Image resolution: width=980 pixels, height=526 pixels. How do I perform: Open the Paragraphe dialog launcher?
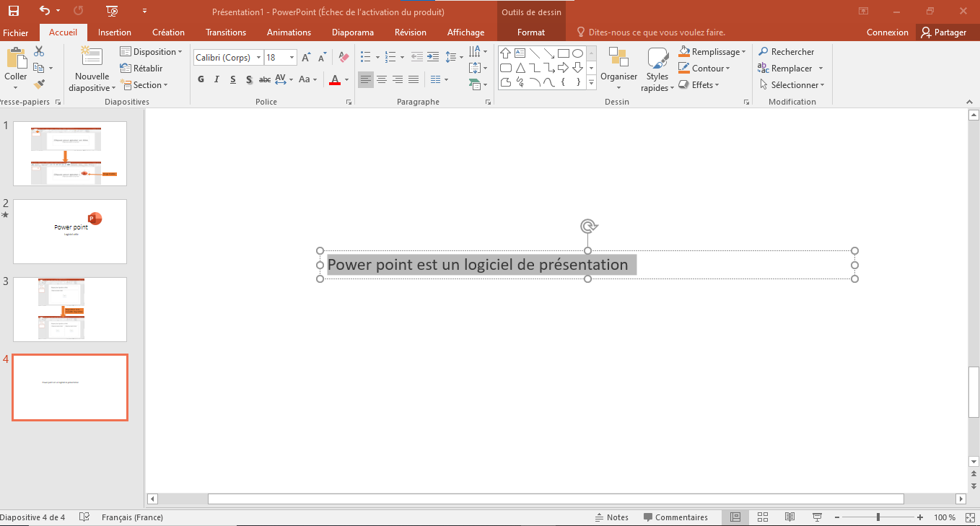tap(490, 102)
